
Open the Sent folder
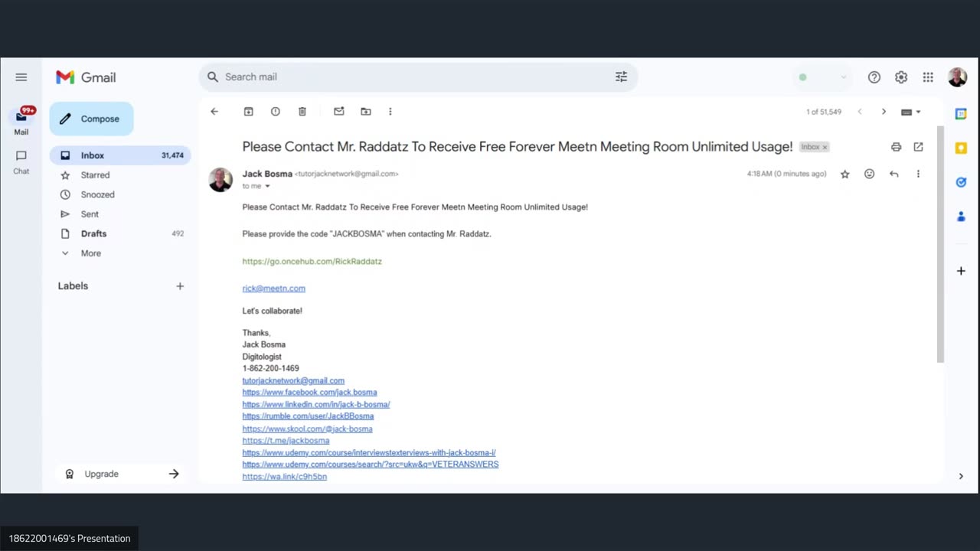pyautogui.click(x=120, y=214)
